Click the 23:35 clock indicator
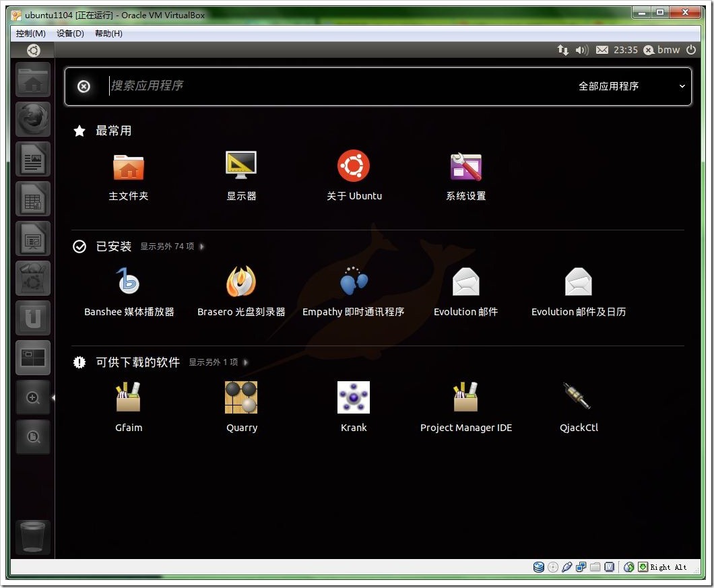This screenshot has height=588, width=714. pos(626,50)
